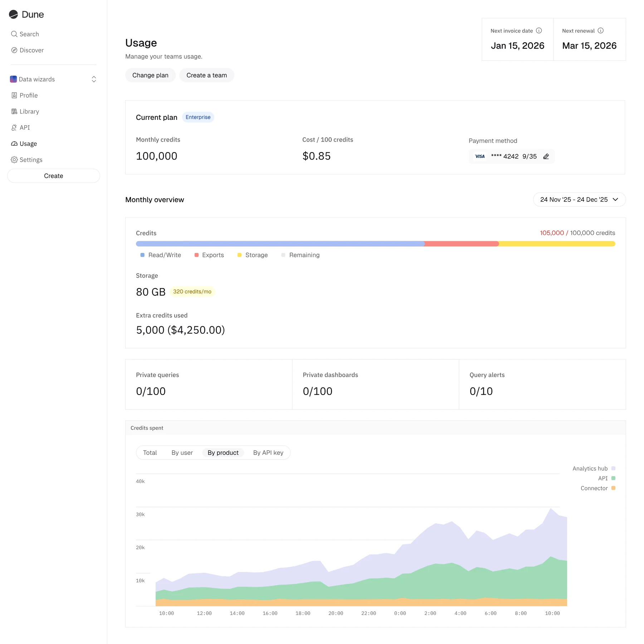
Task: Click the Monthly overview heading
Action: 155,200
